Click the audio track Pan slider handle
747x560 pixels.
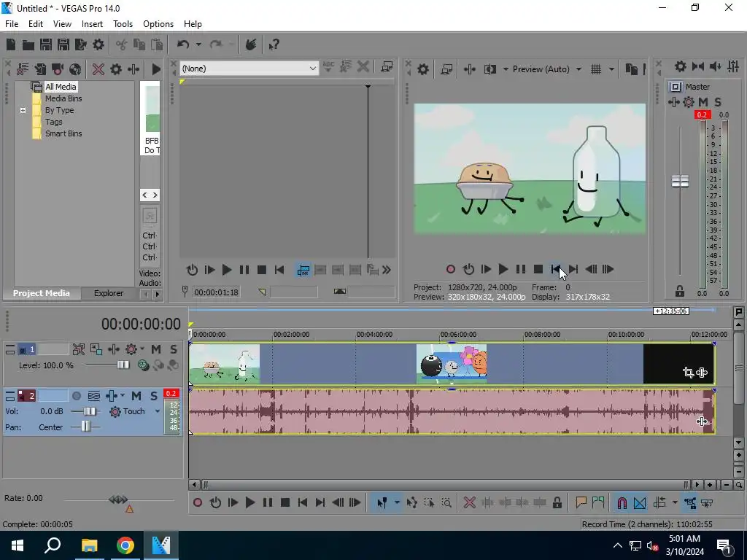tap(85, 426)
